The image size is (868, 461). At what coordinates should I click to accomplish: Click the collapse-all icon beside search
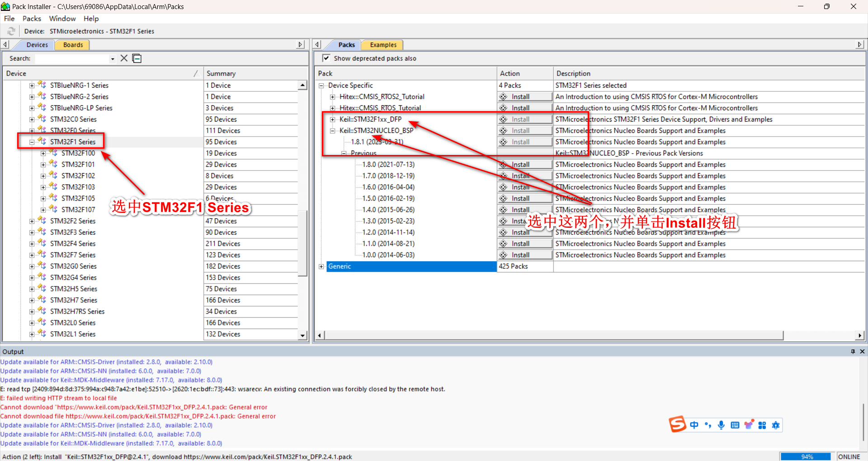[x=137, y=58]
